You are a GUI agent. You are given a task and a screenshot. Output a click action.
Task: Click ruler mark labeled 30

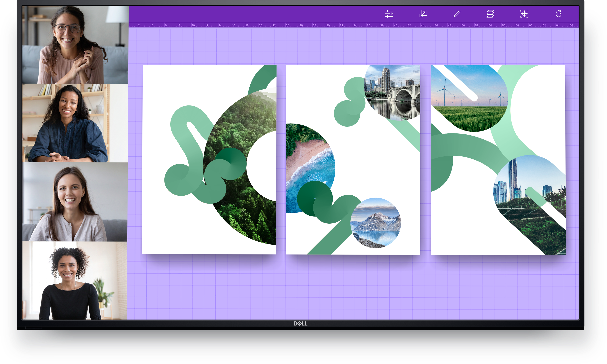328,25
